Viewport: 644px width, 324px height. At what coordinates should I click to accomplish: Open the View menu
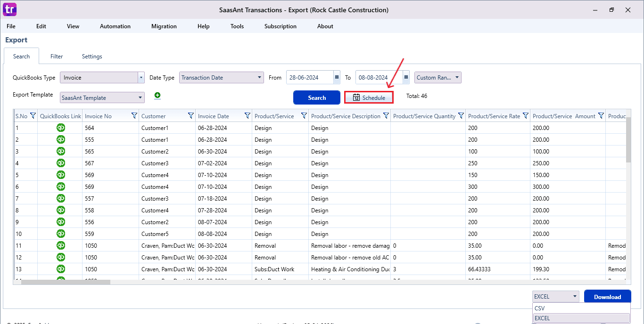coord(73,26)
